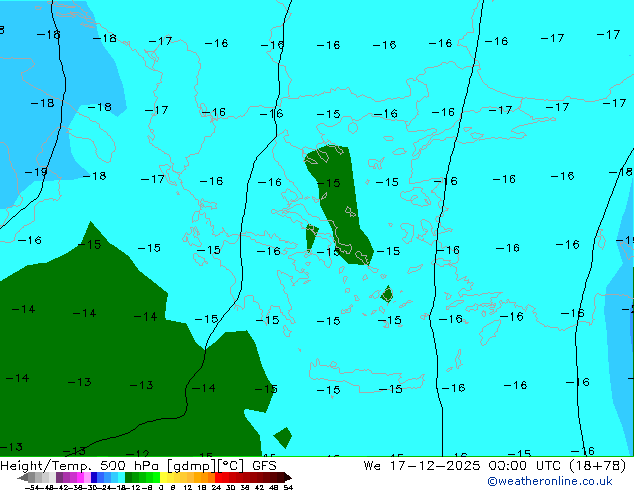Click the "-19" temperature value on the map
Image resolution: width=634 pixels, height=490 pixels.
point(36,172)
